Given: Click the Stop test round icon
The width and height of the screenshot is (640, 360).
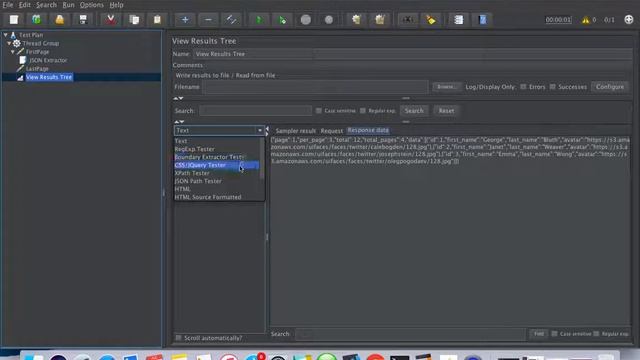Looking at the screenshot, I should (306, 20).
